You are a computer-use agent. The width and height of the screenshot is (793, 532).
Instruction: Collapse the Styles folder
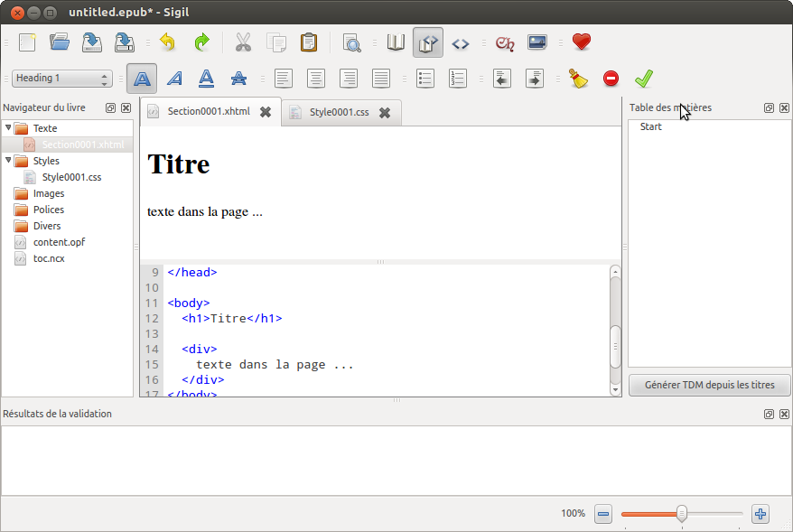tap(9, 160)
